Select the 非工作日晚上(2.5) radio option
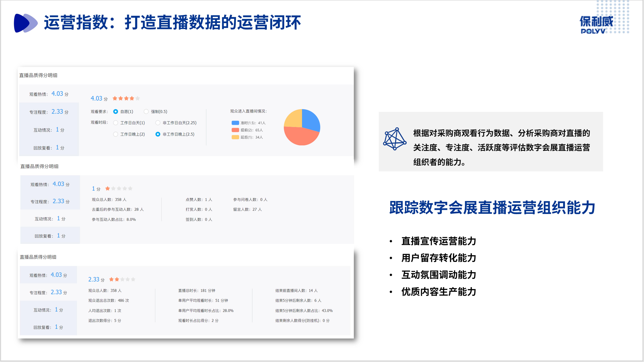Viewport: 644px width, 362px height. coord(158,134)
